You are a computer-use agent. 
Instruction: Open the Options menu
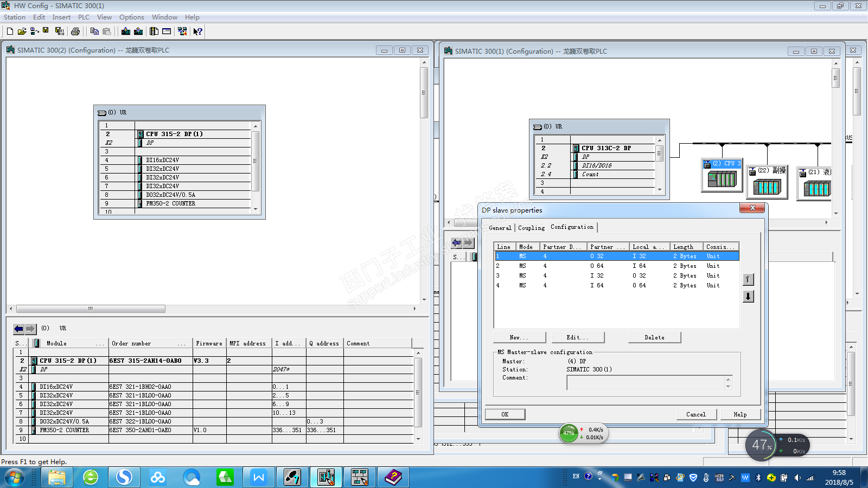132,17
